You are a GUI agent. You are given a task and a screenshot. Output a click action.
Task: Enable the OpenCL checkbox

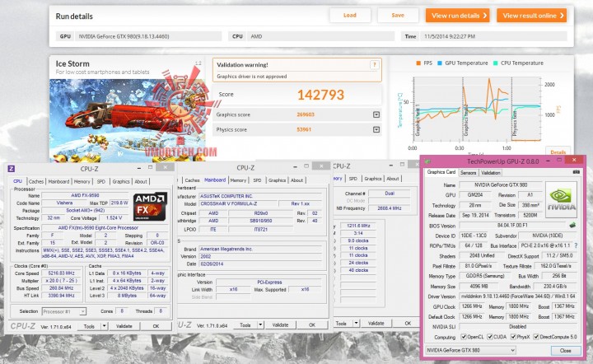464,336
